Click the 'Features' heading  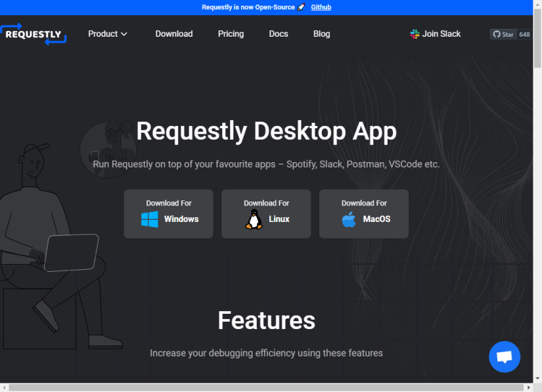pyautogui.click(x=266, y=320)
